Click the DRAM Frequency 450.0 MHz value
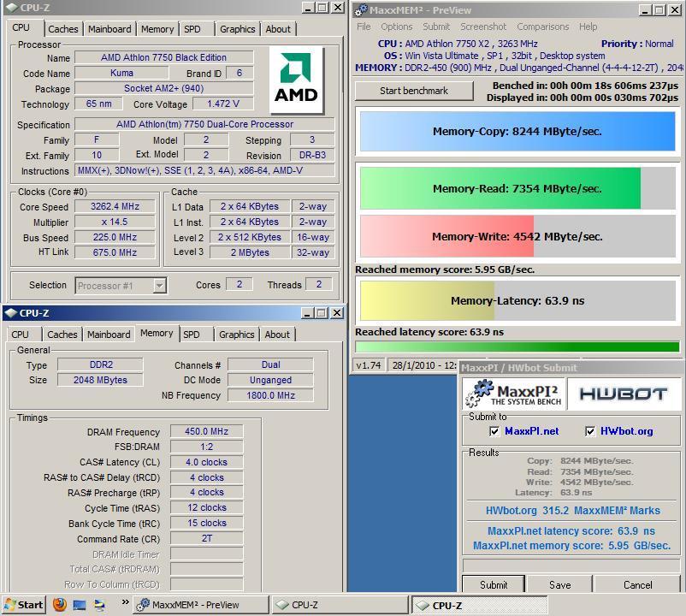This screenshot has height=616, width=686. click(206, 431)
